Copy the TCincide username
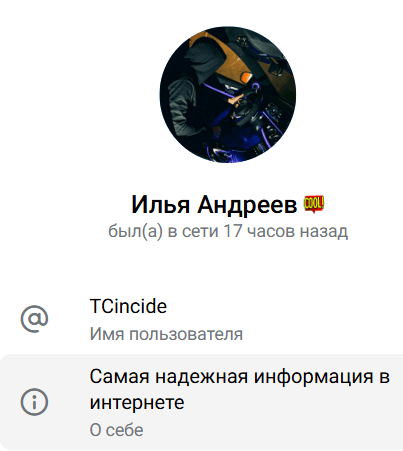 pyautogui.click(x=128, y=306)
